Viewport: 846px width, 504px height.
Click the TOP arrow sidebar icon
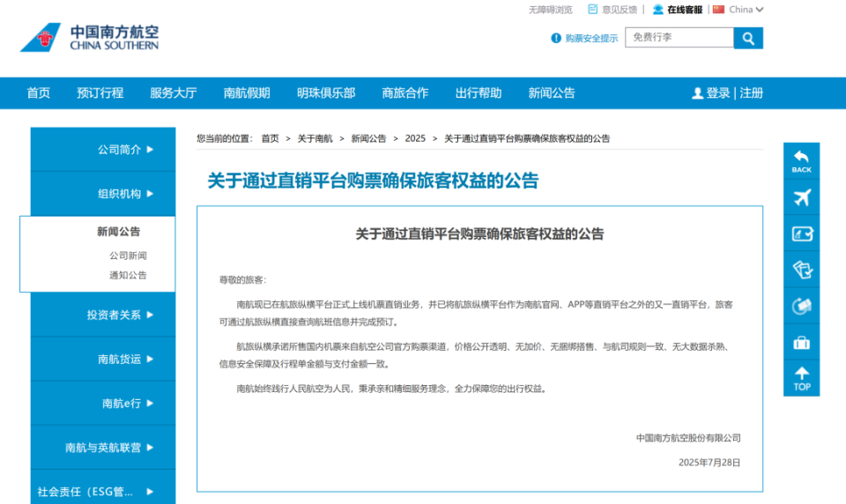click(801, 378)
